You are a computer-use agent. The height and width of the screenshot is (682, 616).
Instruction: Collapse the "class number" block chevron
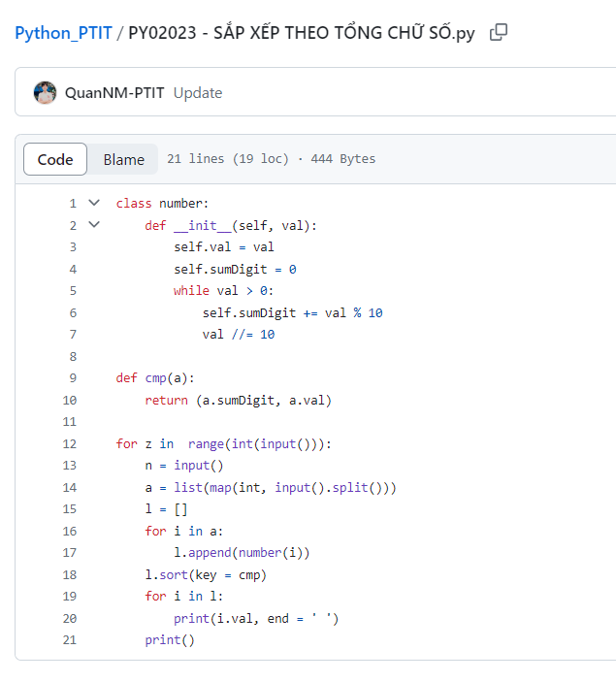point(94,203)
